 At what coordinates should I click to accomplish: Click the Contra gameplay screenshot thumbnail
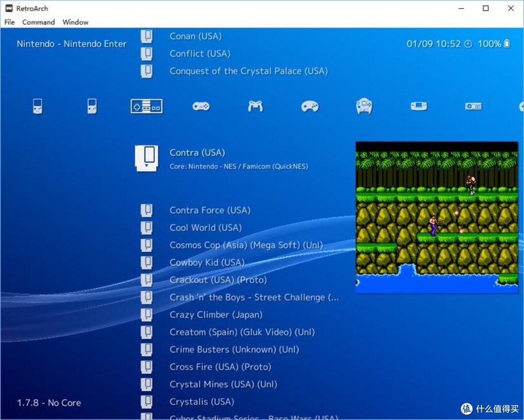pos(437,217)
